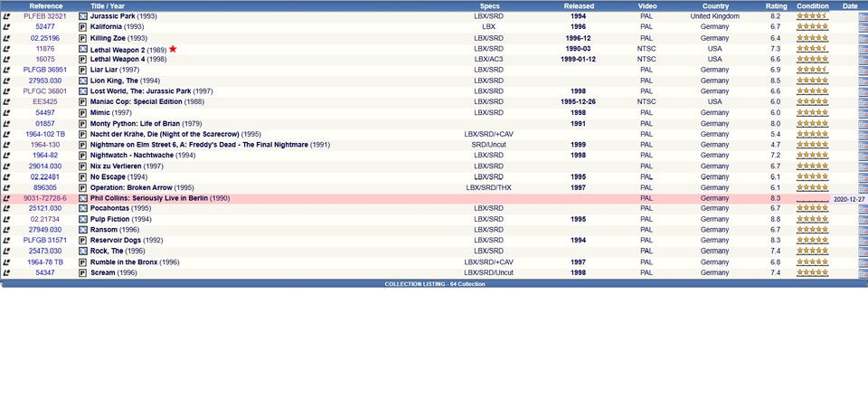The height and width of the screenshot is (400, 868).
Task: Open the cover picture icon for Lethal Weapon 2
Action: coord(82,49)
